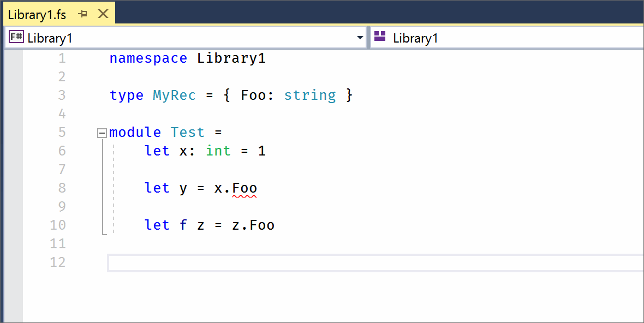Click the purple module icon beside Library1
The image size is (644, 323).
(380, 37)
